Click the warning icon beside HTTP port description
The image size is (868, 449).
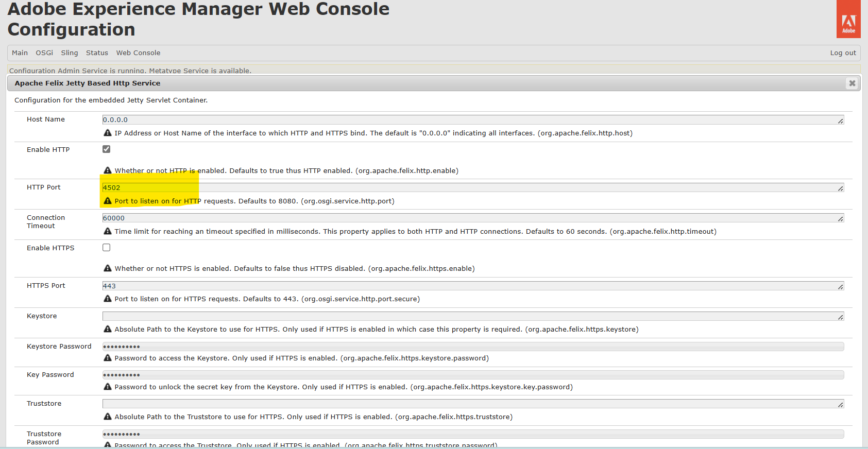(108, 201)
